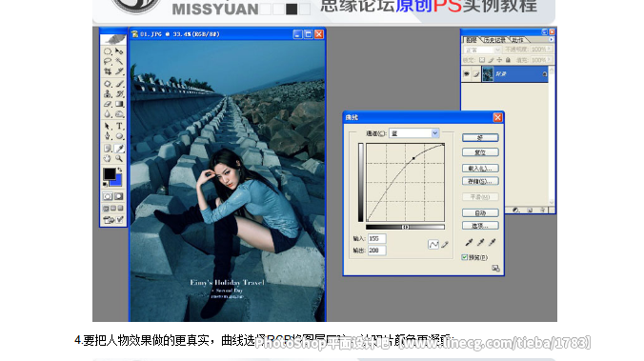Select the curve point drawing mode icon
The height and width of the screenshot is (361, 644).
(433, 245)
